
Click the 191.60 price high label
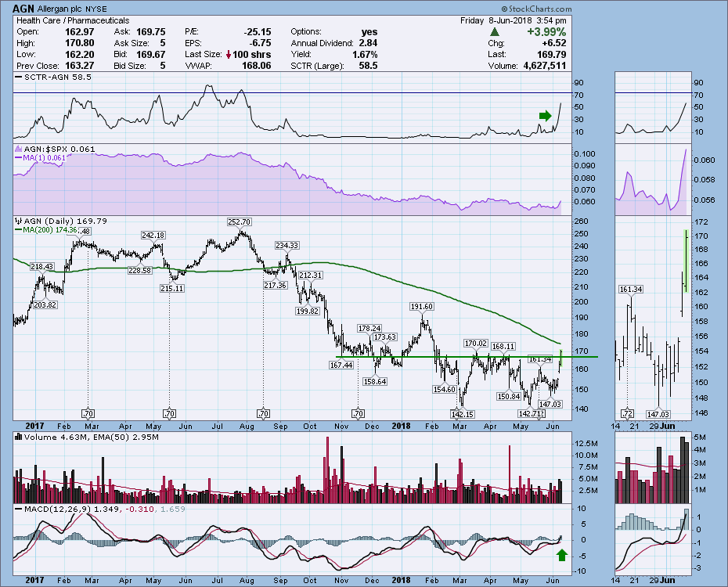[x=421, y=307]
